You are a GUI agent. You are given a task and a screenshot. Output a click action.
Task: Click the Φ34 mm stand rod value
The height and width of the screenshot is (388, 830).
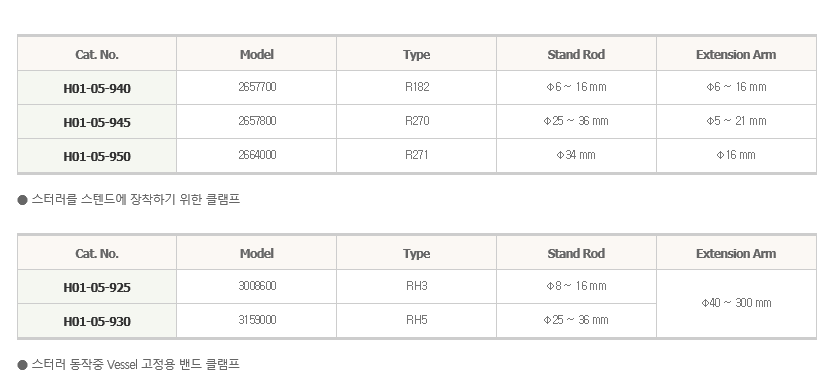(576, 155)
